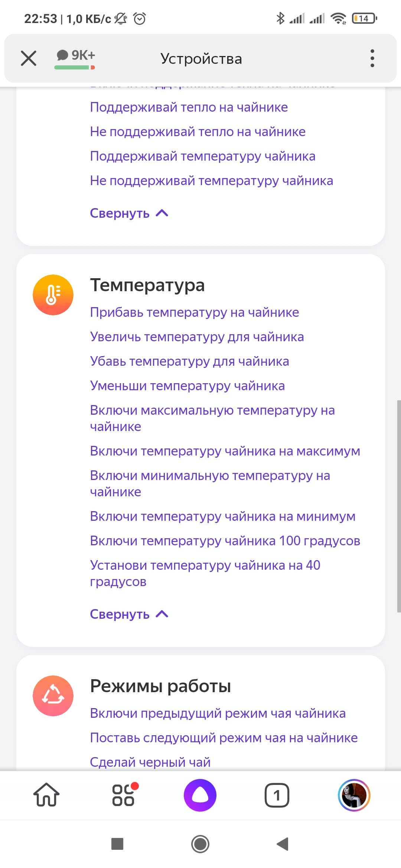Tap "Включи предыдущий режим чая чайника"
Image resolution: width=401 pixels, height=868 pixels.
tap(218, 713)
